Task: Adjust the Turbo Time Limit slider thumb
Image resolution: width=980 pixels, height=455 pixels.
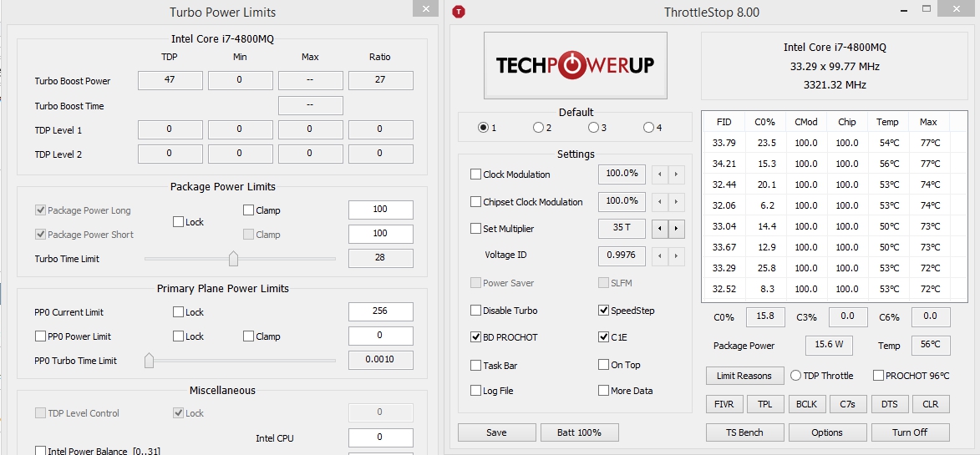Action: (x=233, y=259)
